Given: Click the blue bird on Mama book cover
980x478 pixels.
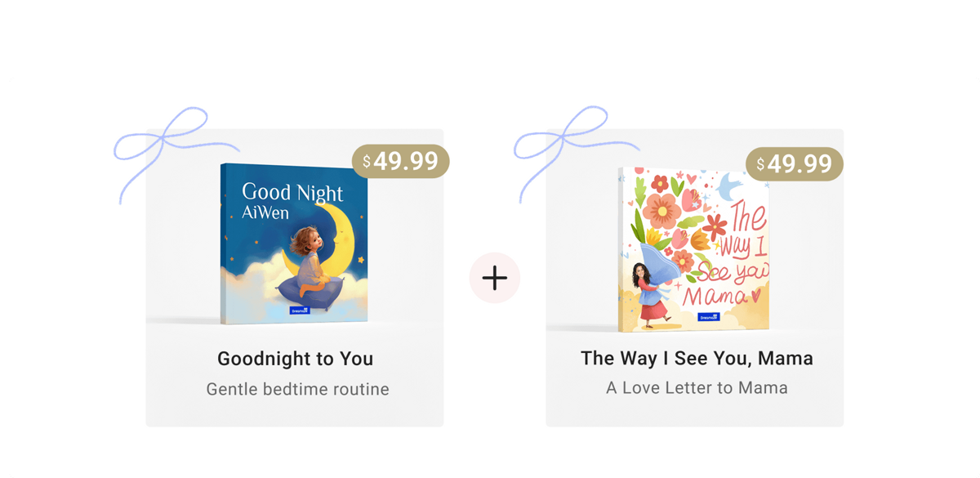Looking at the screenshot, I should (x=729, y=187).
